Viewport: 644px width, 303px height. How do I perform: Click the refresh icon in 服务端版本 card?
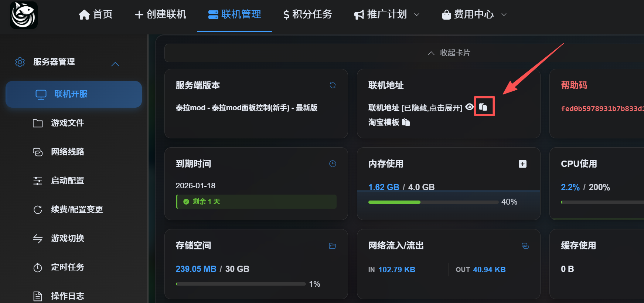pyautogui.click(x=333, y=85)
